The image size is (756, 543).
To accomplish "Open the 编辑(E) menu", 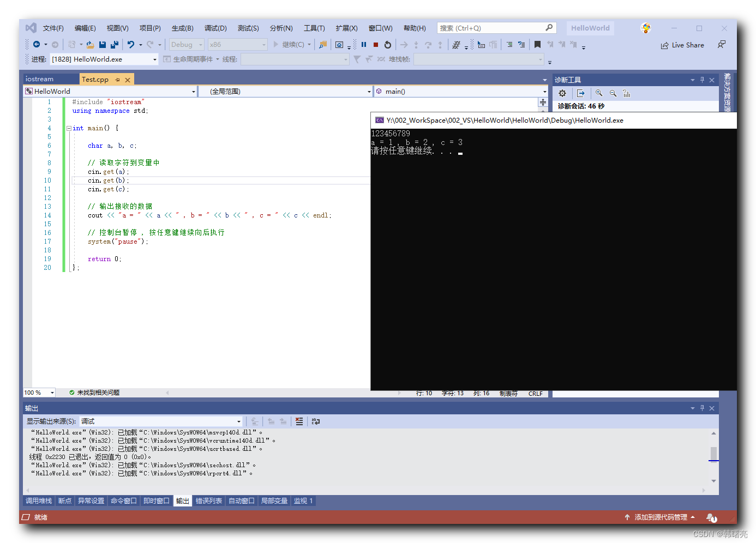I will click(x=85, y=28).
